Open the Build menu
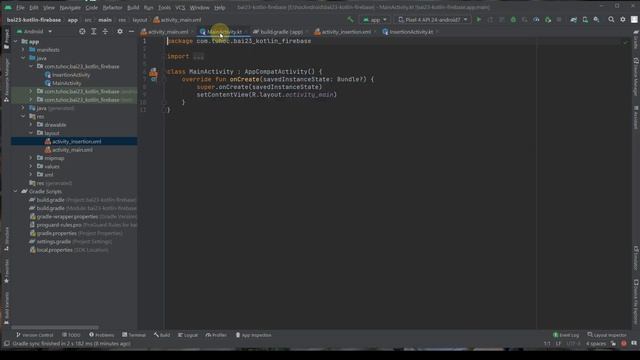Screen dimensions: 640x360 tap(133, 8)
